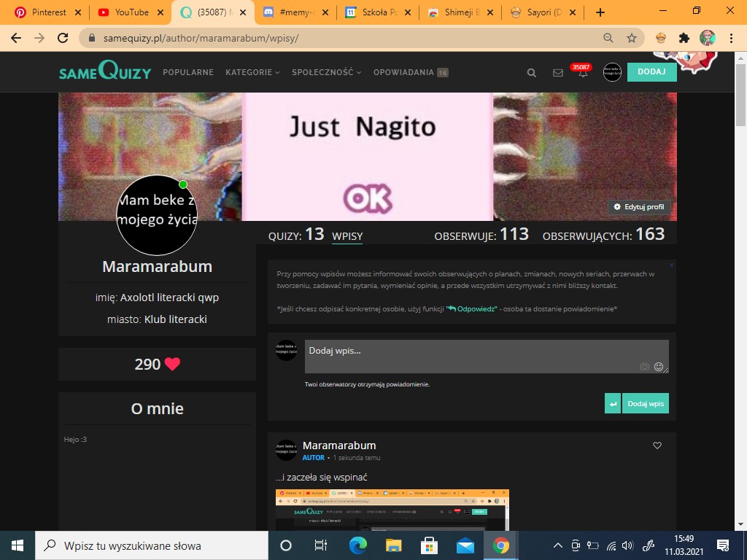Image resolution: width=747 pixels, height=560 pixels.
Task: Open notifications bell showing 35087
Action: [x=583, y=73]
